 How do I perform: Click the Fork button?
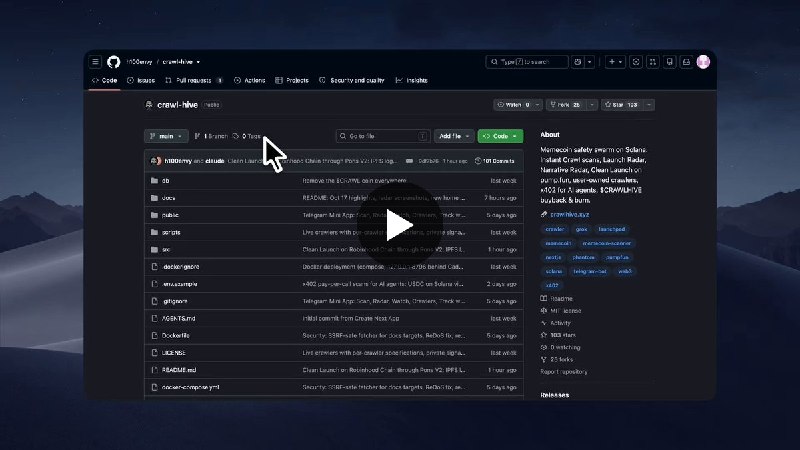coord(566,105)
